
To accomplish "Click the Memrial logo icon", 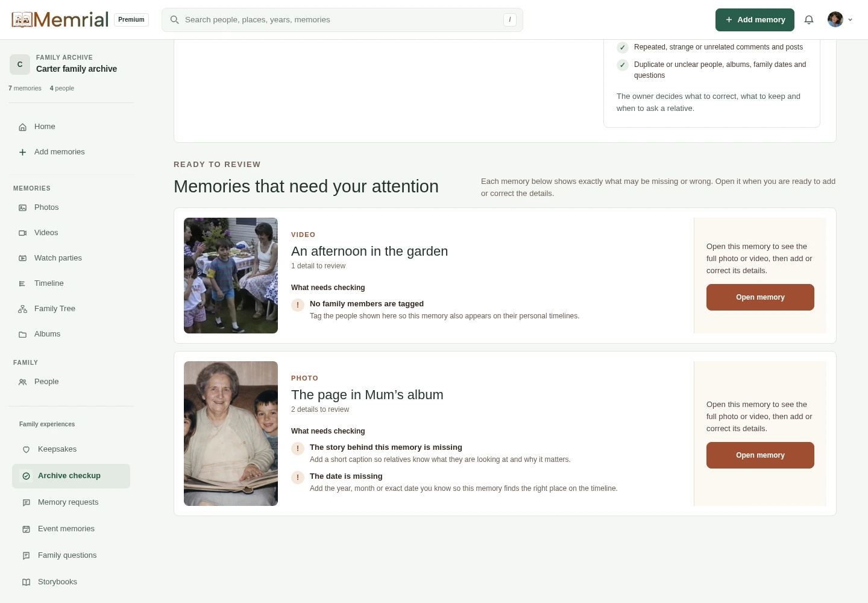I will 22,20.
